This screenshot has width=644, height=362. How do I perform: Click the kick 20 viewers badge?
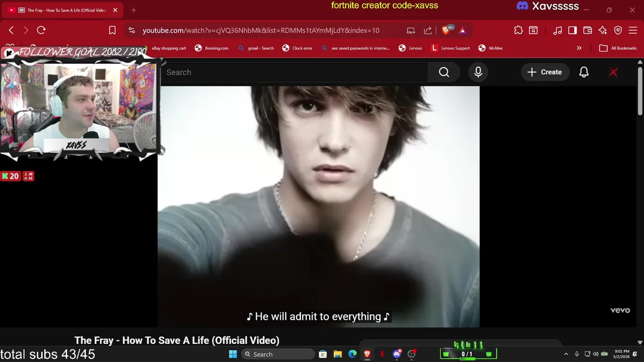(10, 176)
